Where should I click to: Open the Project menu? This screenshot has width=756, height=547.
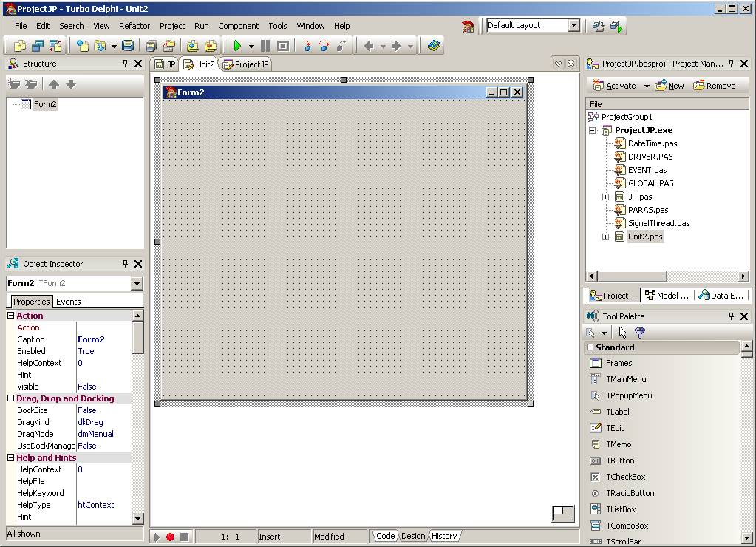coord(172,26)
